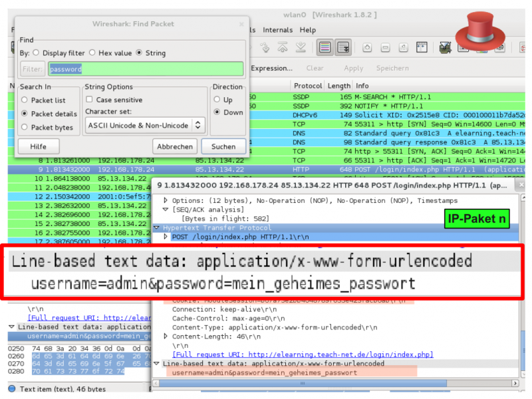This screenshot has height=399, width=532.
Task: Toggle the Colorize Packet List icon
Action: (325, 47)
